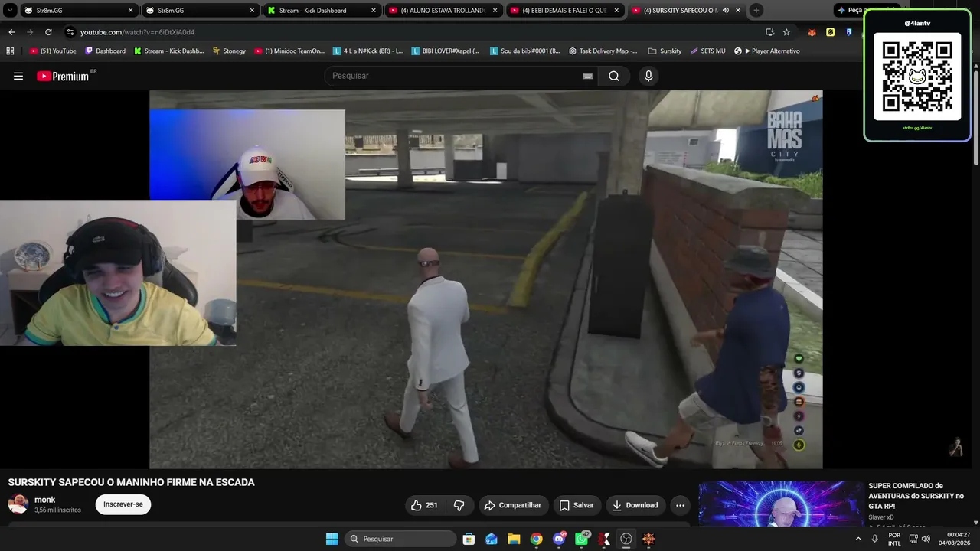Screen dimensions: 980x551
Task: Click the video player to pause
Action: 486,279
